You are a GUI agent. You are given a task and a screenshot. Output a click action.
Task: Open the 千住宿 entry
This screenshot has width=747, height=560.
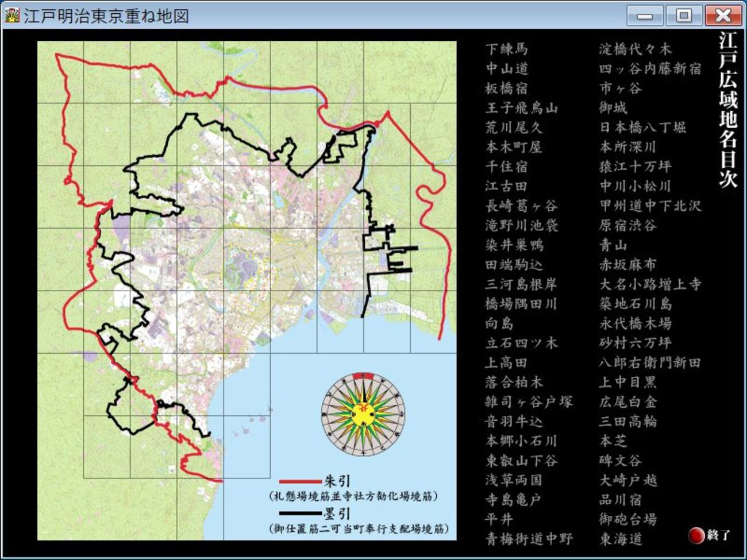[x=507, y=167]
